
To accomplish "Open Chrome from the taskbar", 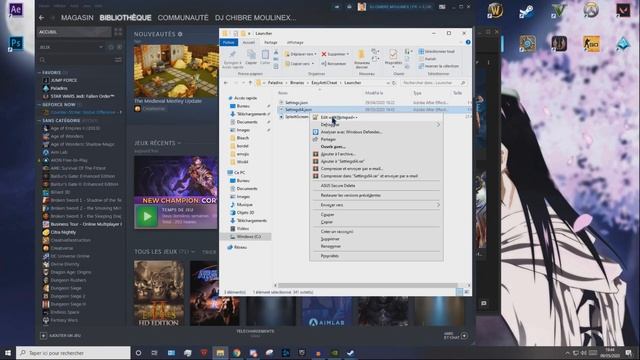I will point(237,353).
